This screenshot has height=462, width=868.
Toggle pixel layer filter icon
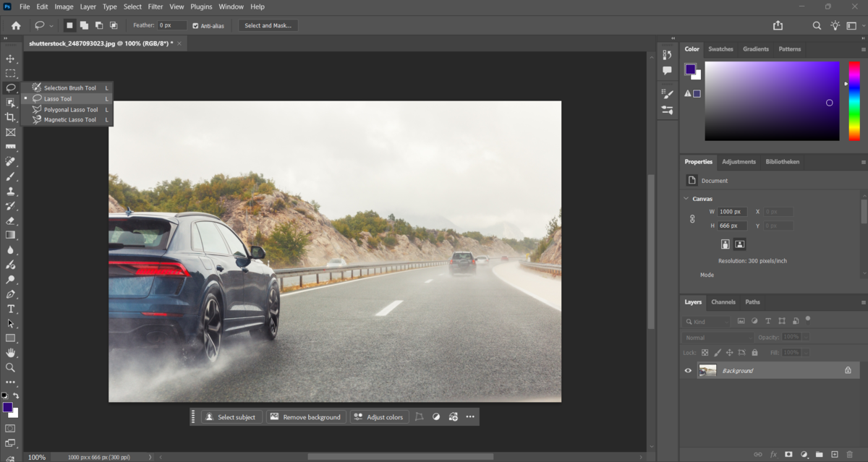pos(741,321)
